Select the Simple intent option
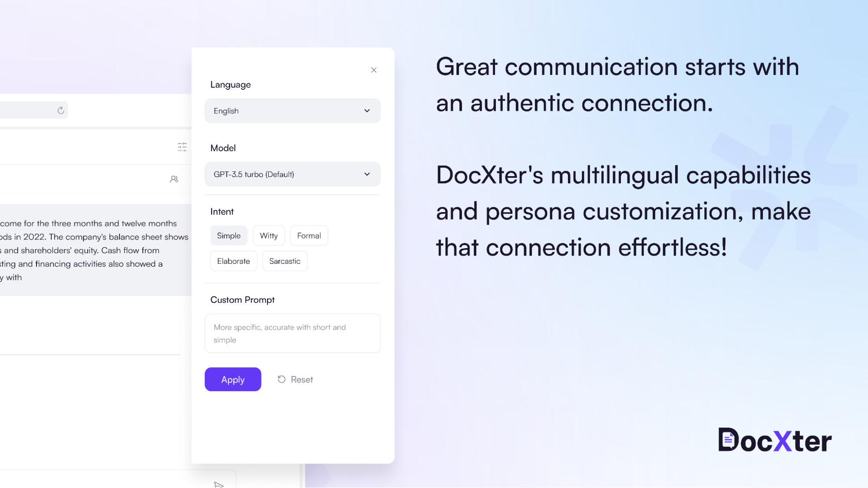This screenshot has height=488, width=868. click(229, 235)
